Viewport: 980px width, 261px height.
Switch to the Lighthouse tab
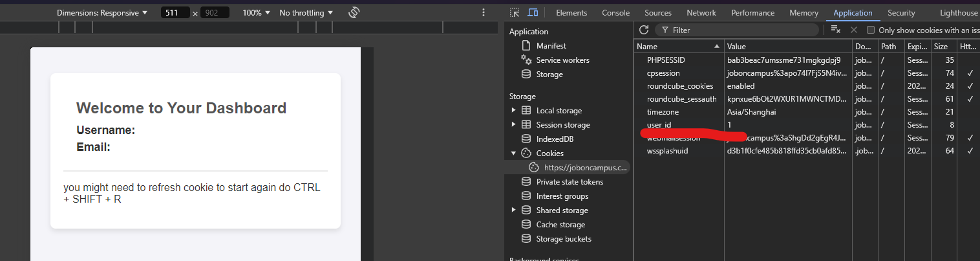[x=959, y=13]
